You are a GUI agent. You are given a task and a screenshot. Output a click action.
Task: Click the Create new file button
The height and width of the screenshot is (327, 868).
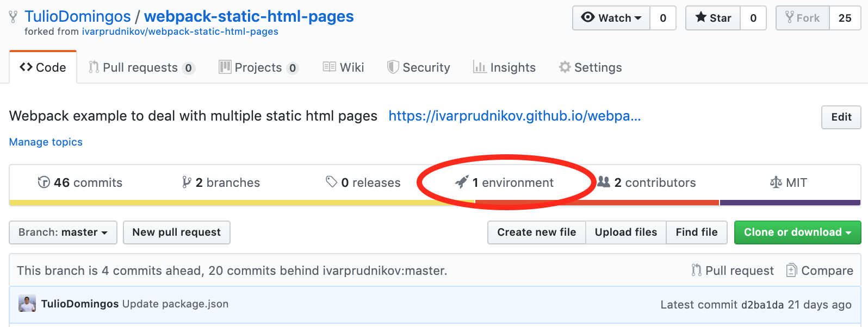pyautogui.click(x=536, y=232)
